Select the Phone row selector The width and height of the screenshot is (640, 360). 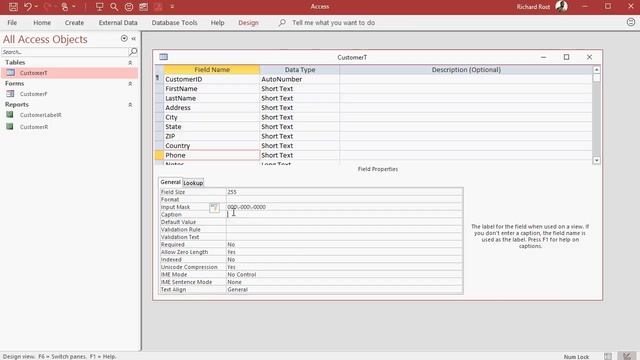click(x=159, y=155)
